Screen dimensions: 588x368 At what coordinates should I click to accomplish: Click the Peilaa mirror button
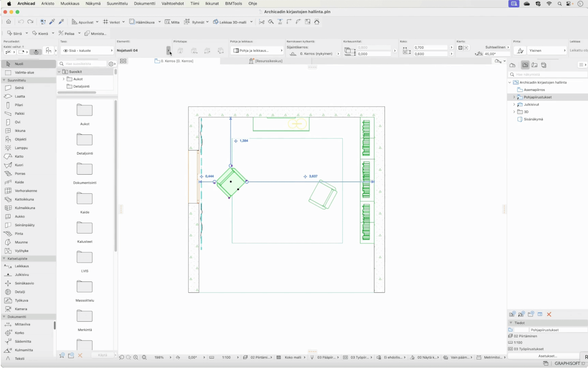pyautogui.click(x=66, y=33)
